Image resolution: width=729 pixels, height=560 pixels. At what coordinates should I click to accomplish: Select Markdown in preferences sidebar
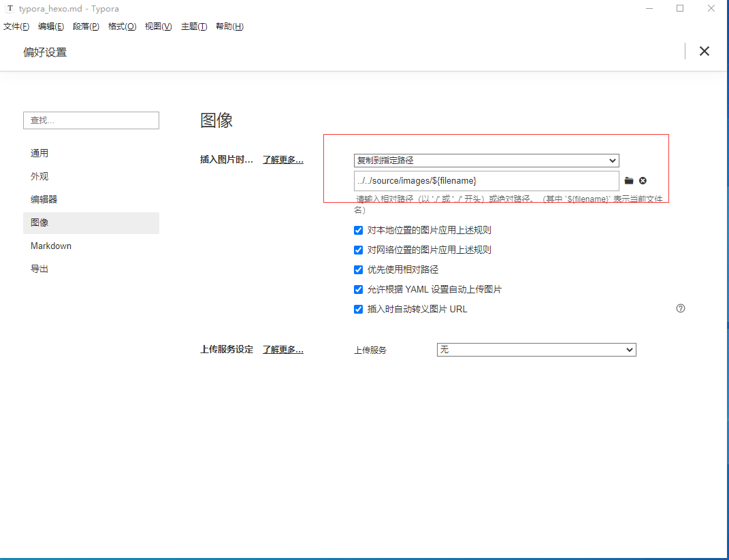[x=91, y=246]
